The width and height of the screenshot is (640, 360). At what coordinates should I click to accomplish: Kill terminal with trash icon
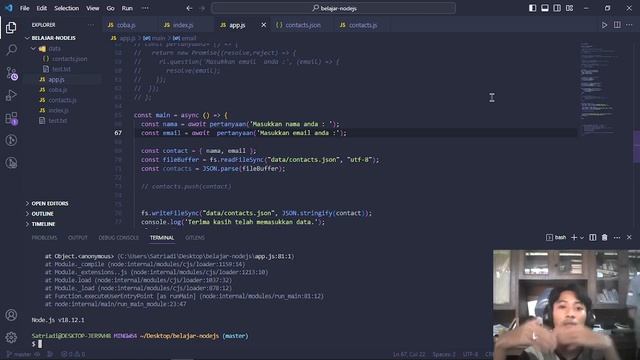click(x=604, y=238)
